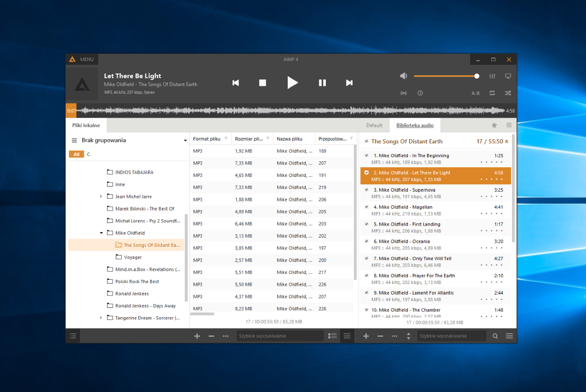Image resolution: width=586 pixels, height=392 pixels.
Task: Expand the Jean Michel Jarre folder
Action: (x=101, y=196)
